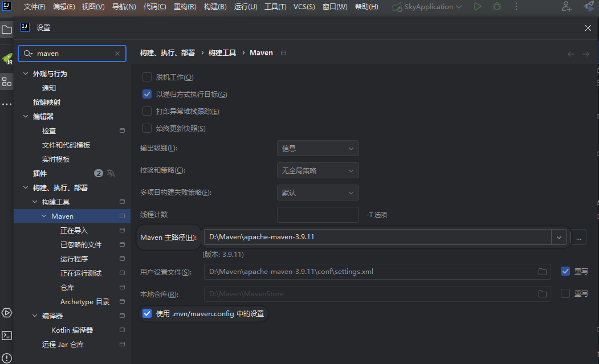Collapse the 编译器 tree node
Viewport: 599px width, 364px height.
pyautogui.click(x=35, y=316)
